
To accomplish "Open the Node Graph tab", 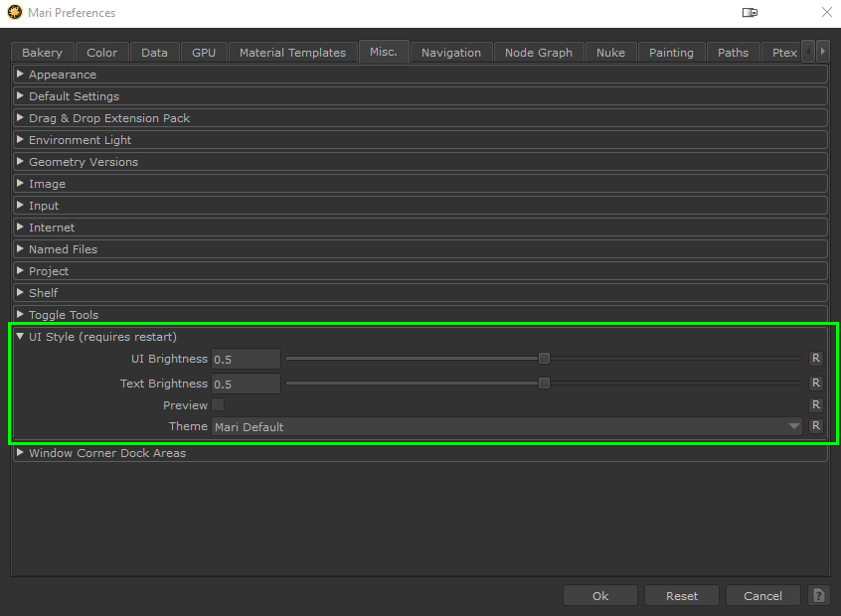I will [538, 53].
